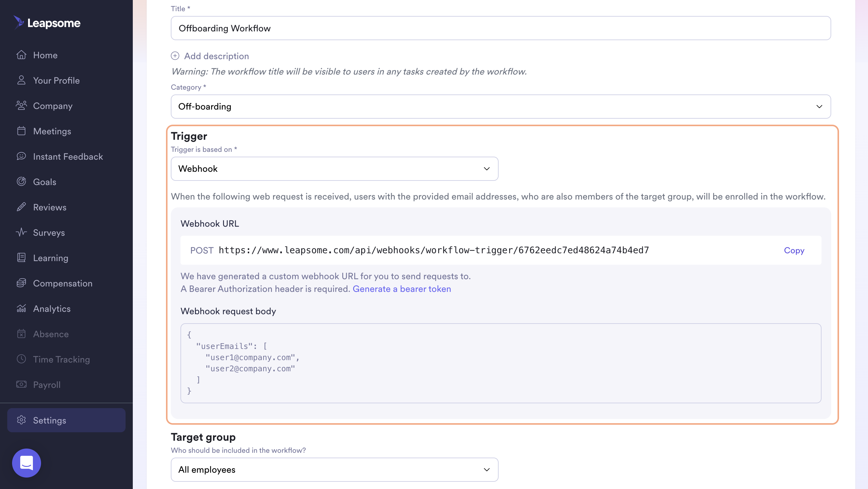This screenshot has height=489, width=868.
Task: Go to Compensation
Action: coord(63,283)
